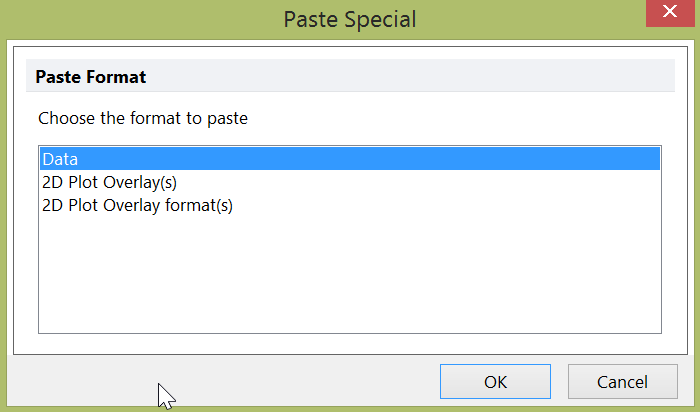Accept the selected paste format
This screenshot has height=412, width=700.
click(x=495, y=381)
